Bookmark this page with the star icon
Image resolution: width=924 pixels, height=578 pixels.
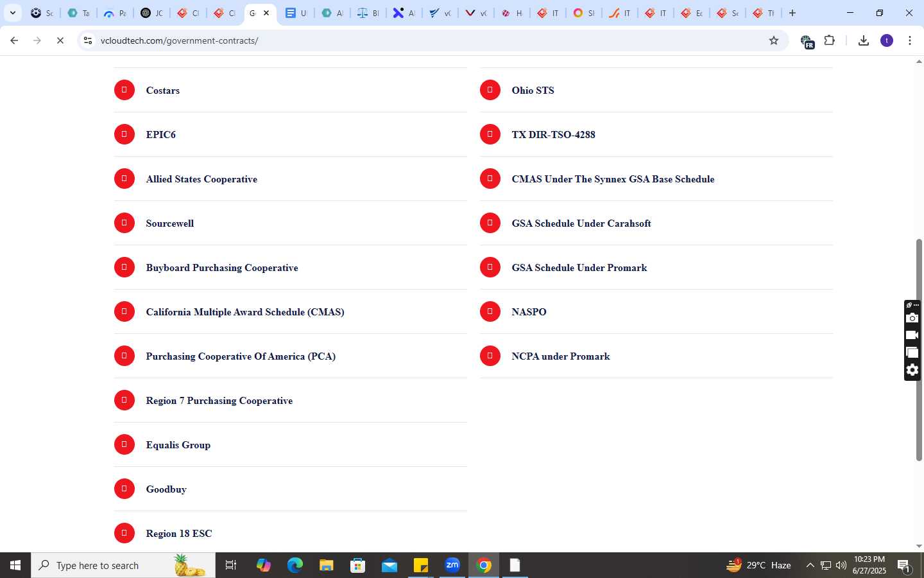(774, 40)
